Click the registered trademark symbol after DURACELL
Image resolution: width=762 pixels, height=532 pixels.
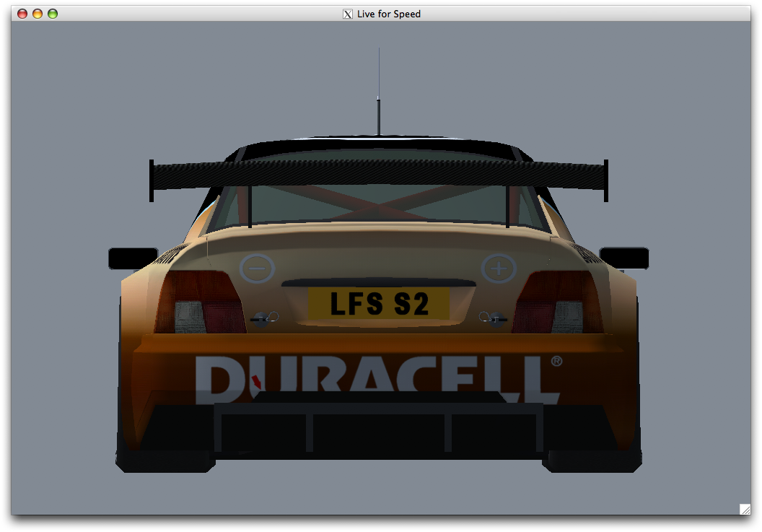pos(557,362)
